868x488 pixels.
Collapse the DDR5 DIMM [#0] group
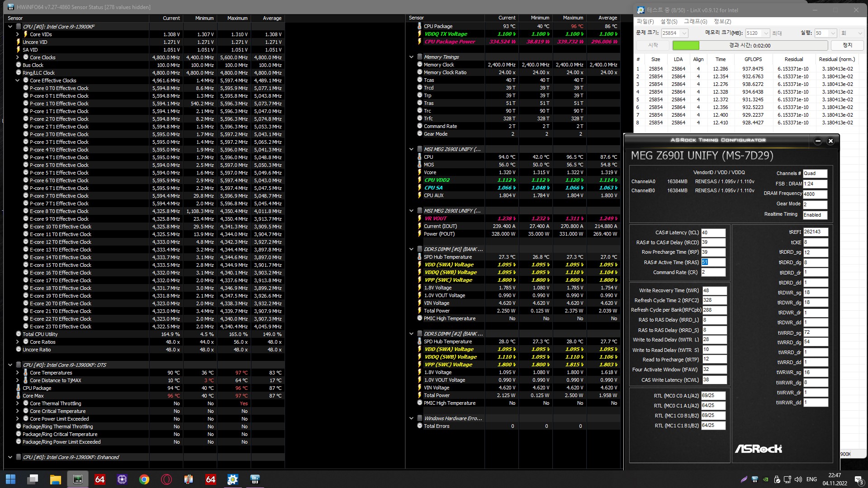(411, 249)
